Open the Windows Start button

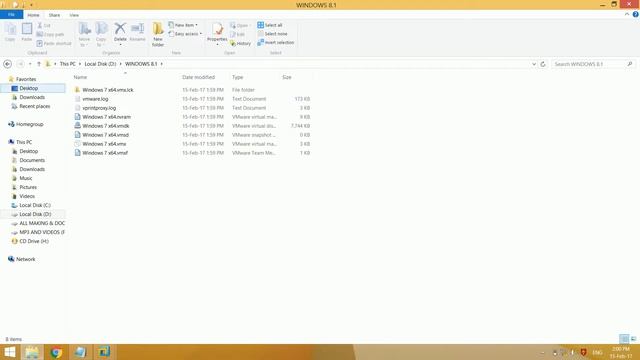pos(9,352)
